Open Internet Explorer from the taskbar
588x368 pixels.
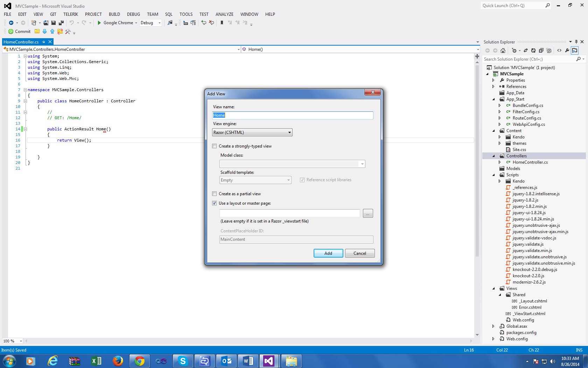click(52, 361)
